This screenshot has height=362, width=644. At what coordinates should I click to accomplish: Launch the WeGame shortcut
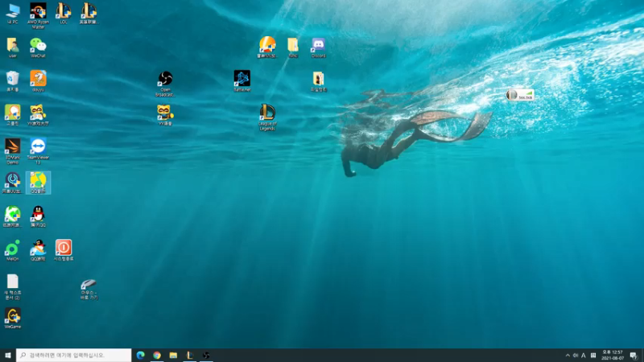point(13,319)
